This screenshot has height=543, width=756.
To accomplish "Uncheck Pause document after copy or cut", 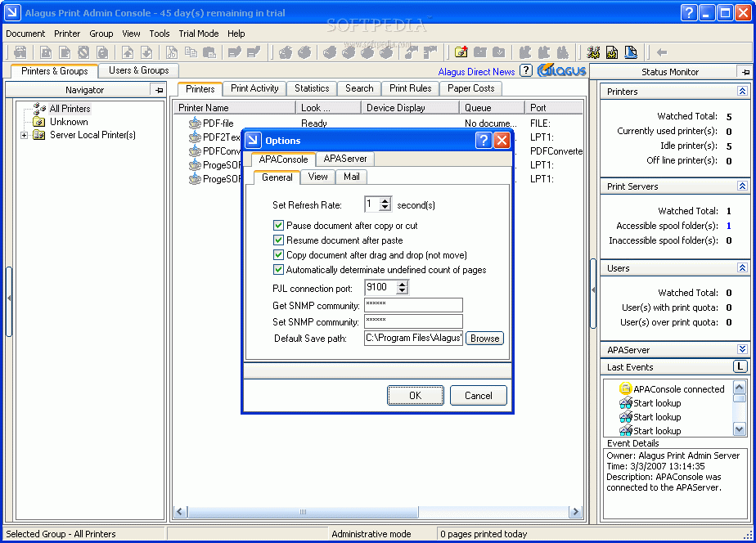I will (278, 225).
